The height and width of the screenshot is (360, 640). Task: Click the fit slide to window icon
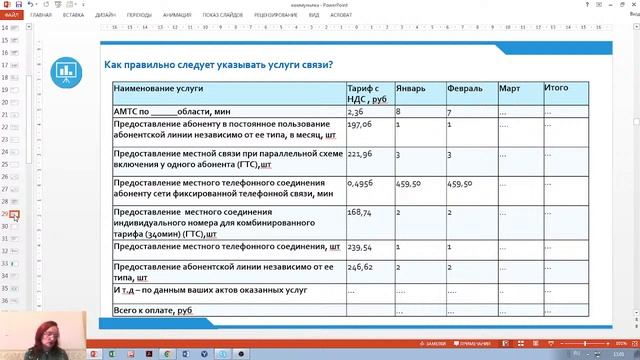pyautogui.click(x=635, y=344)
